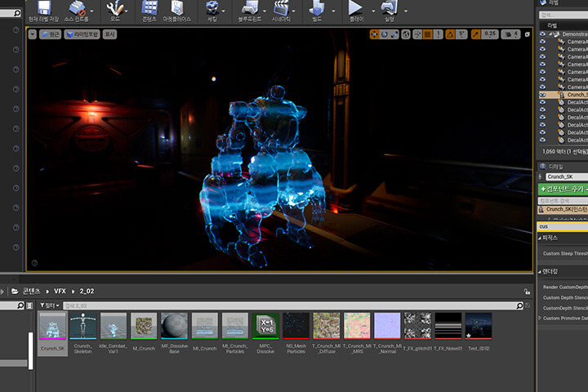
Task: Expand the Launch options dropdown arrow
Action: (x=406, y=11)
